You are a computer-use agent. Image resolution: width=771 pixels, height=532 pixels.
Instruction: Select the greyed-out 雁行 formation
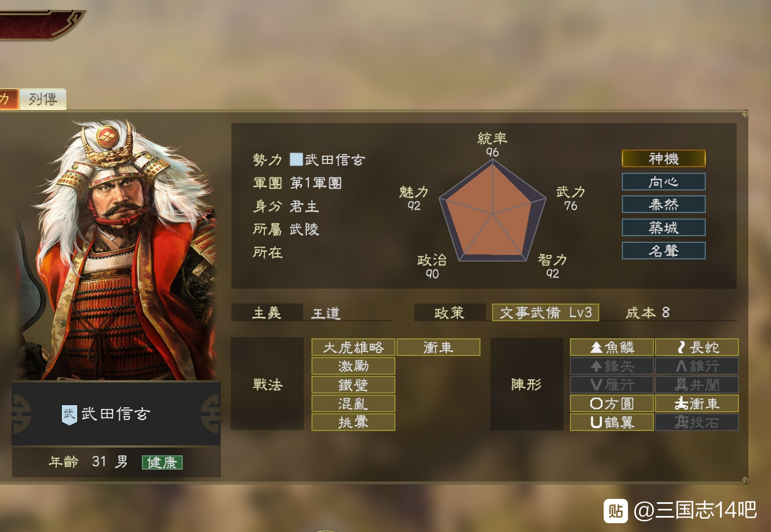click(x=612, y=385)
